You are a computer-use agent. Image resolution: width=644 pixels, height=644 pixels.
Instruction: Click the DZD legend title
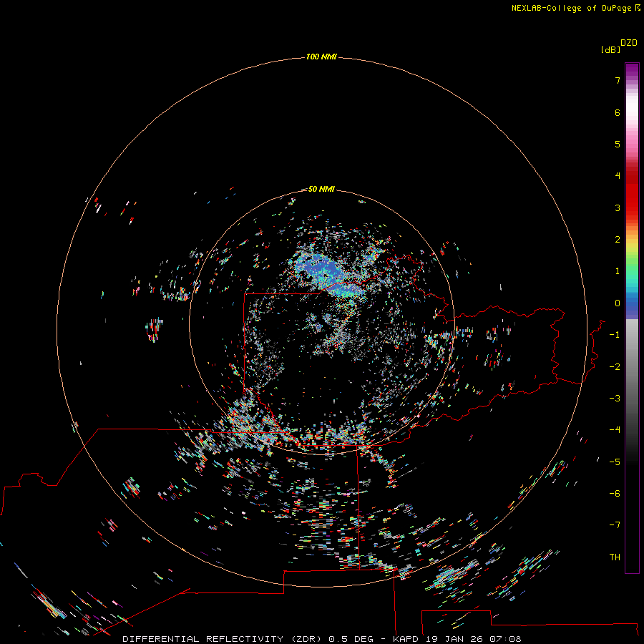point(629,42)
